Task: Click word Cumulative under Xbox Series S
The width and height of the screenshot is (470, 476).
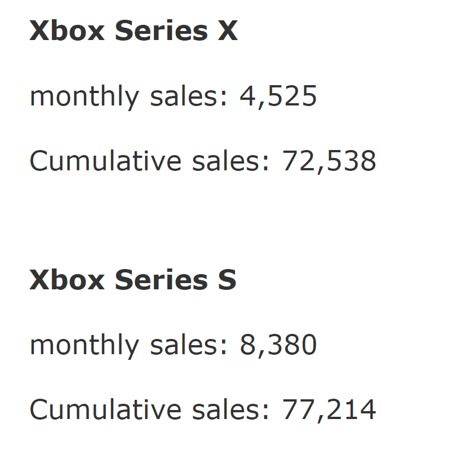Action: point(105,410)
